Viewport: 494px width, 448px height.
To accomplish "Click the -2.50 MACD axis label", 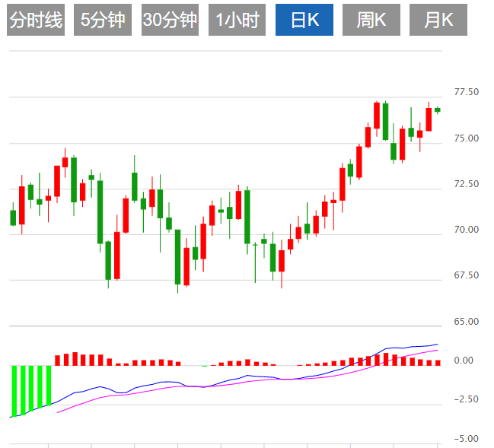I will click(x=466, y=399).
